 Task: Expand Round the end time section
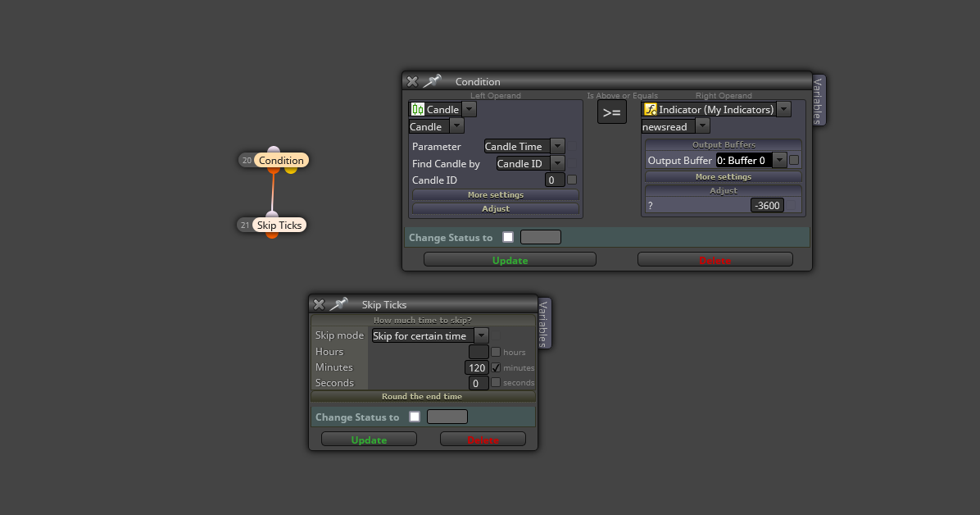pos(423,396)
